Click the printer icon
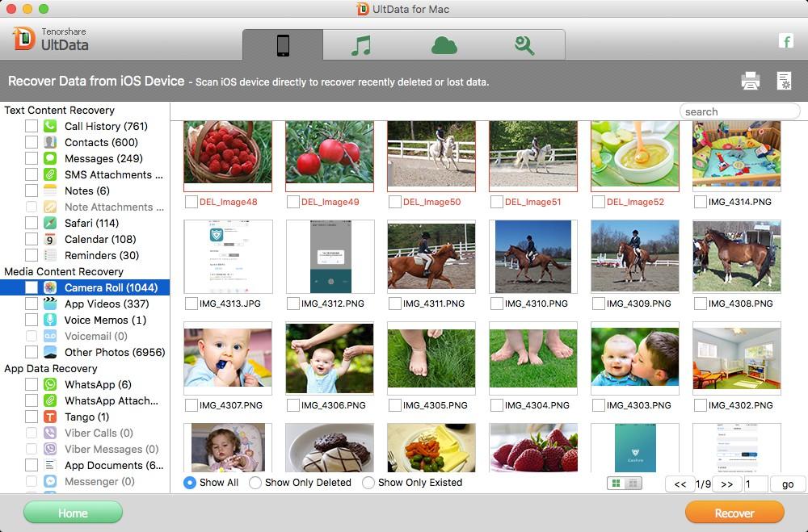The image size is (808, 532). tap(751, 81)
